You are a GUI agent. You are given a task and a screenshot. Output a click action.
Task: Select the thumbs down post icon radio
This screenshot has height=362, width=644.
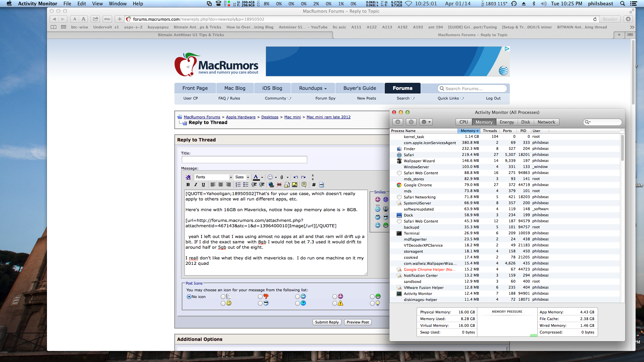(260, 297)
